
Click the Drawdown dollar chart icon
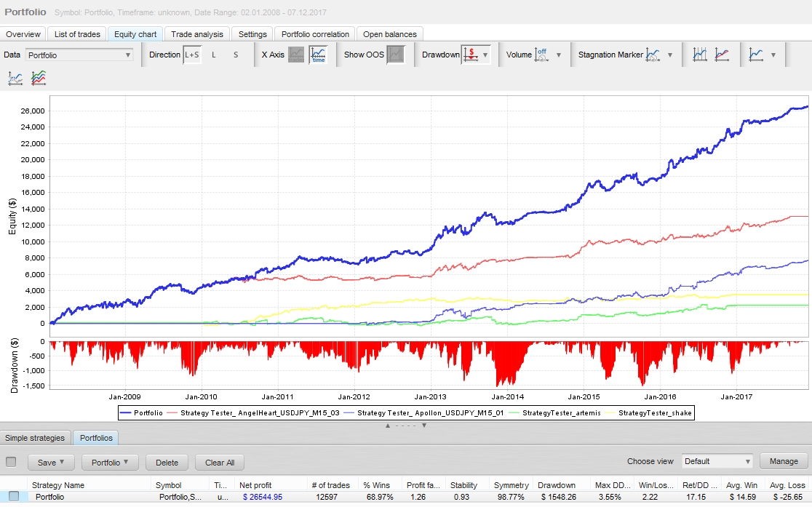pos(470,55)
